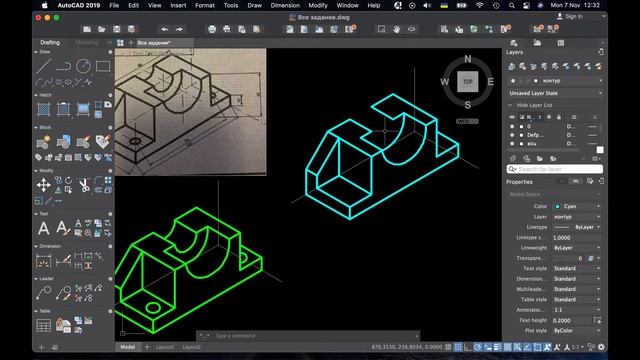The width and height of the screenshot is (640, 360).
Task: Toggle snap mode in status bar
Action: [458, 347]
